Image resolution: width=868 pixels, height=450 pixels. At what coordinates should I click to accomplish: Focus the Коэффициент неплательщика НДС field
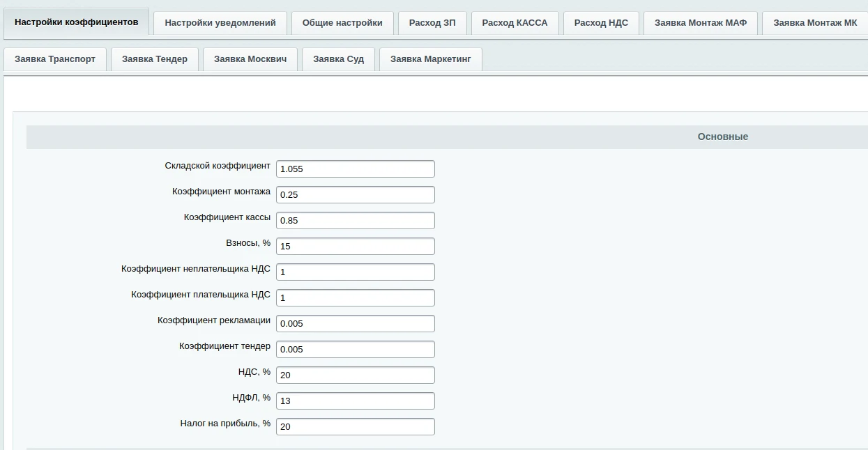click(x=356, y=272)
